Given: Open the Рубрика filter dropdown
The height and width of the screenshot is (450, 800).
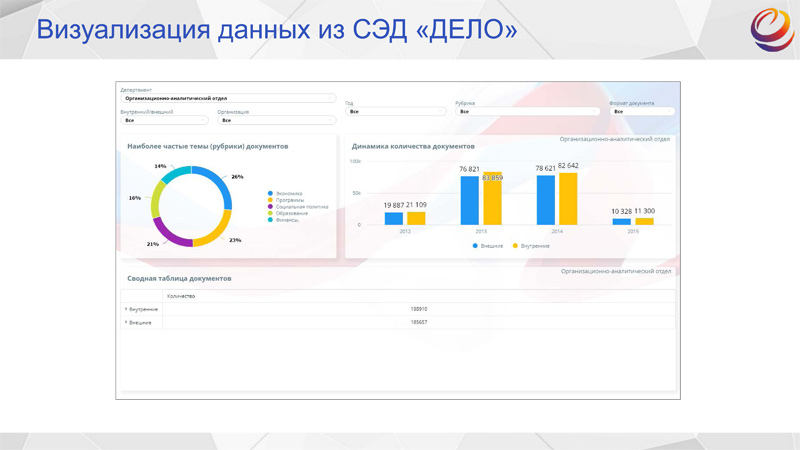Looking at the screenshot, I should click(x=528, y=111).
